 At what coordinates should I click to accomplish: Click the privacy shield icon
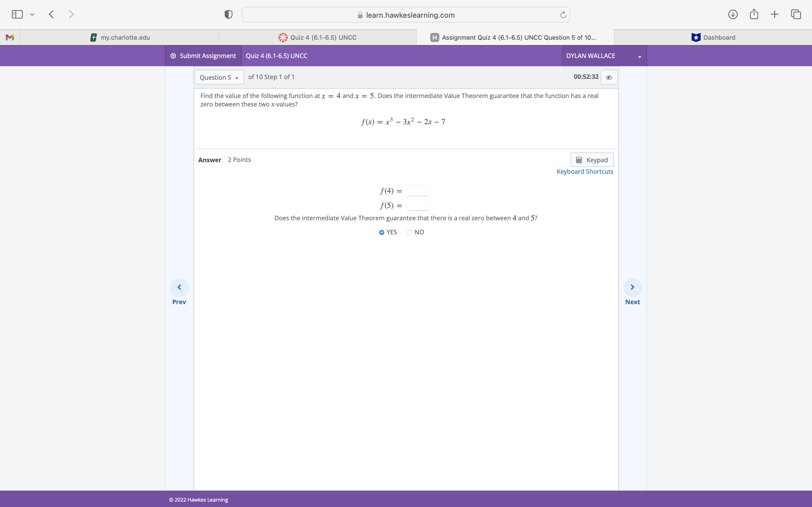point(228,14)
